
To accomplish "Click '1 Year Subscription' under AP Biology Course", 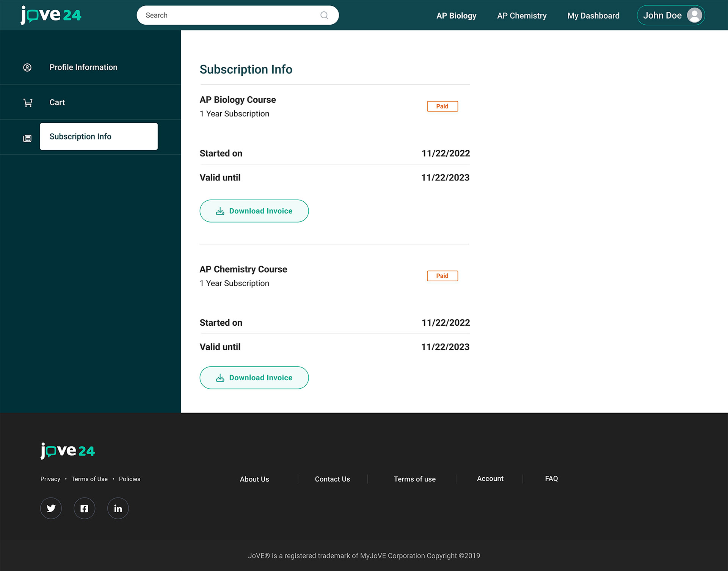I will point(234,114).
